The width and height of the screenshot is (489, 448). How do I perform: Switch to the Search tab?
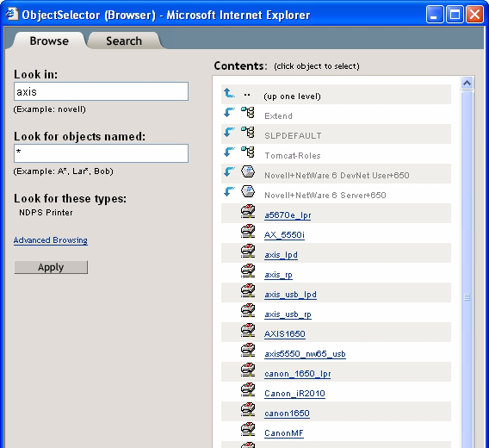click(124, 40)
